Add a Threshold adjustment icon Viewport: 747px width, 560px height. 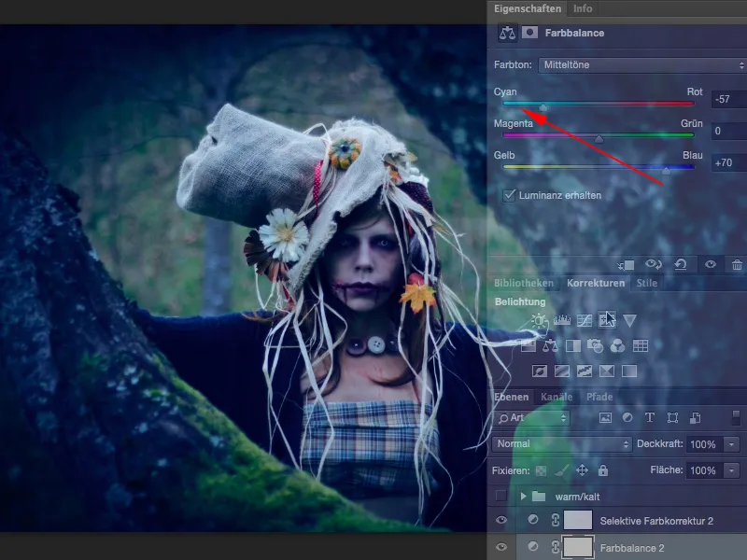(x=585, y=371)
